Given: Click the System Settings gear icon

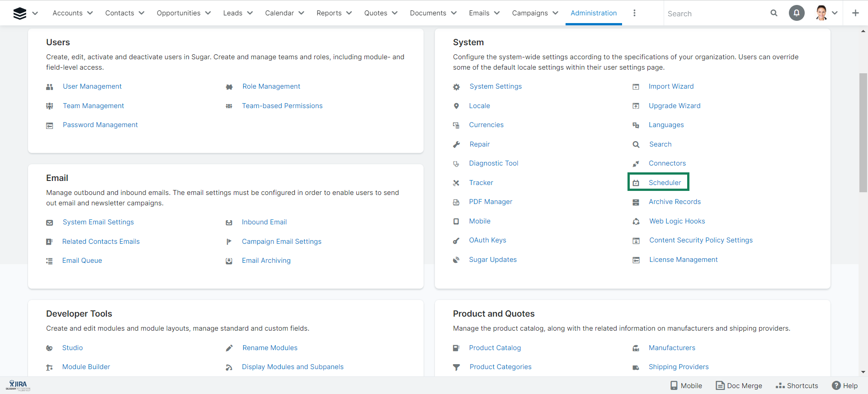Looking at the screenshot, I should [x=457, y=87].
